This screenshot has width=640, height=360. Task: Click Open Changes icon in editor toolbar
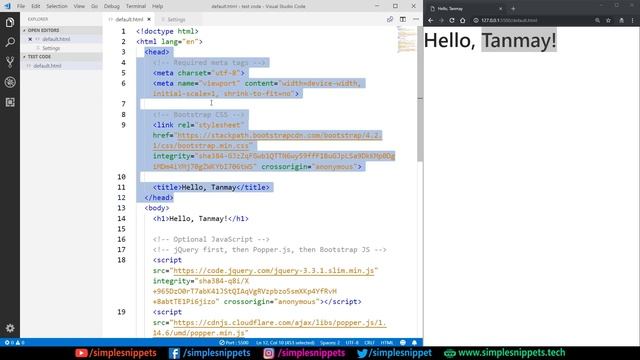tap(390, 19)
